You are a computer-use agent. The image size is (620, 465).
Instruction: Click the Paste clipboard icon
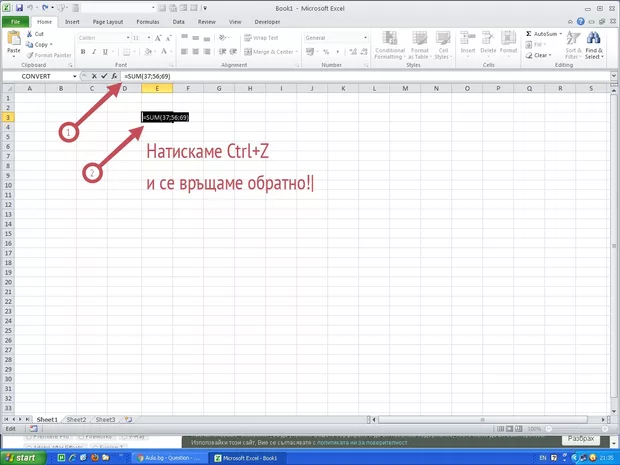coord(14,39)
